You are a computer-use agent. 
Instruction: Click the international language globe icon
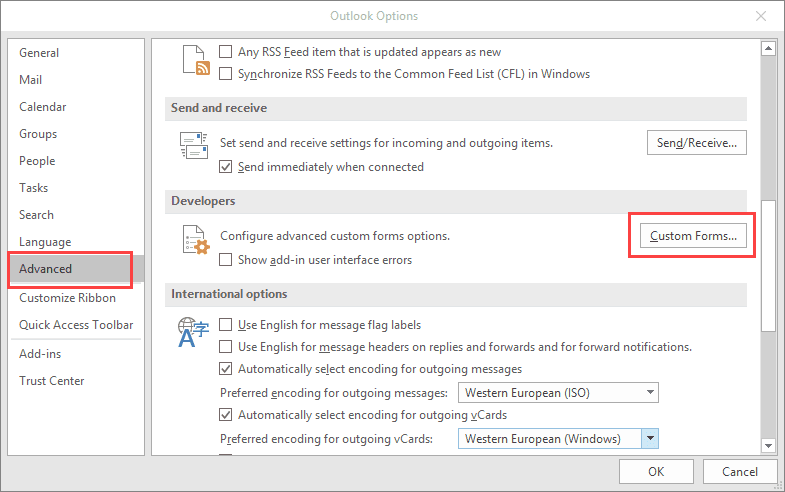coord(193,332)
